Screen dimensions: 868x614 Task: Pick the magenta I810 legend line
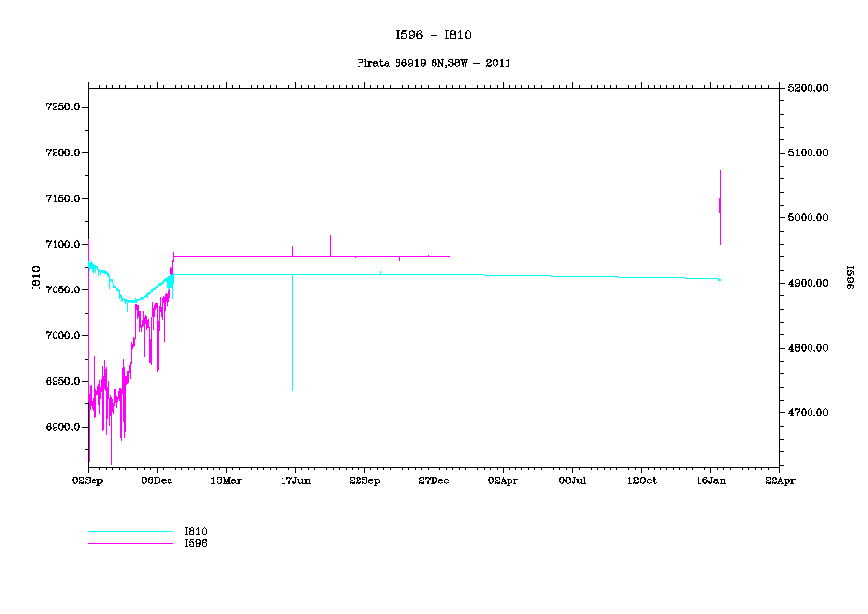click(130, 532)
